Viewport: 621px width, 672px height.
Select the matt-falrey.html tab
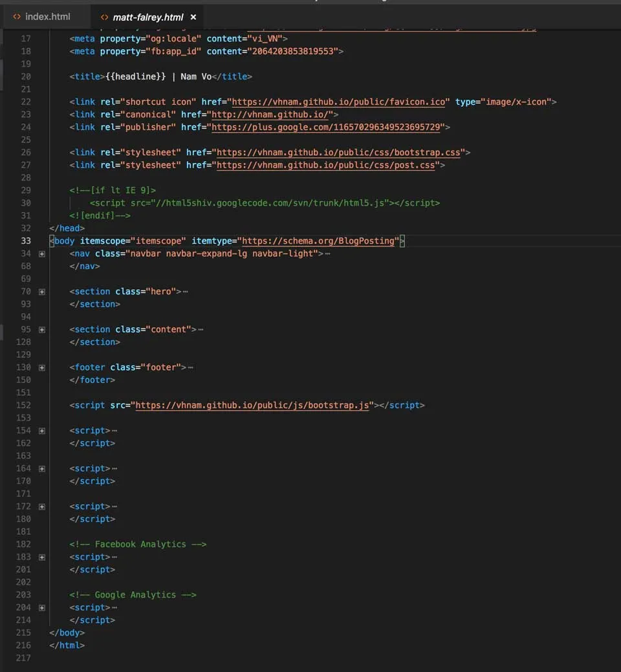[147, 17]
